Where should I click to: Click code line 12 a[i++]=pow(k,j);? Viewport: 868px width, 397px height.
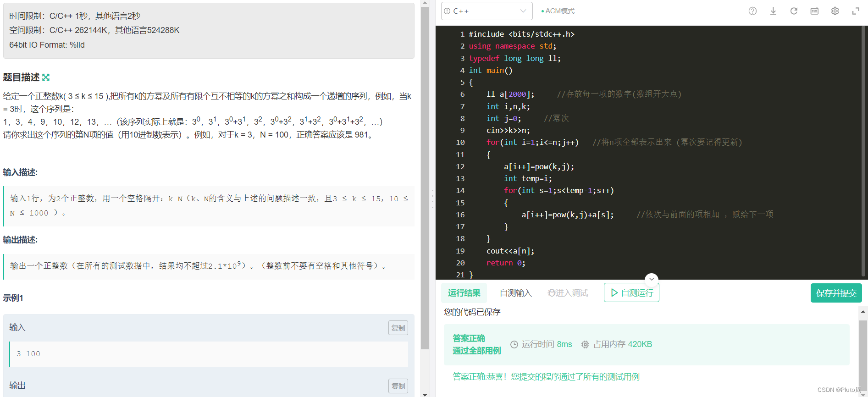[x=539, y=167]
